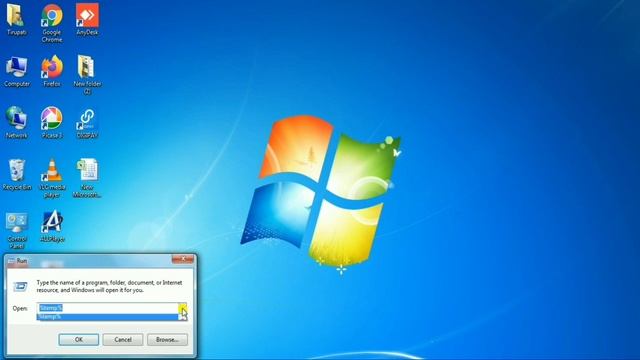Select the Computer desktop icon

point(17,71)
